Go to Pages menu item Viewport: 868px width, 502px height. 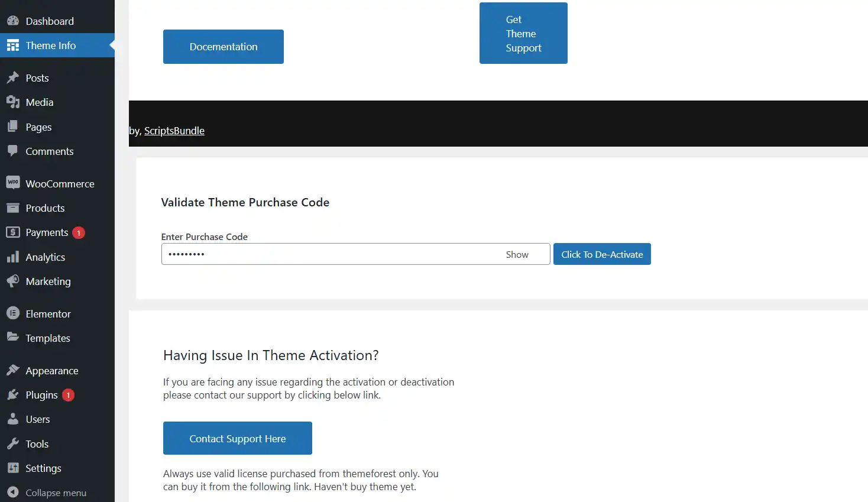click(x=57, y=127)
